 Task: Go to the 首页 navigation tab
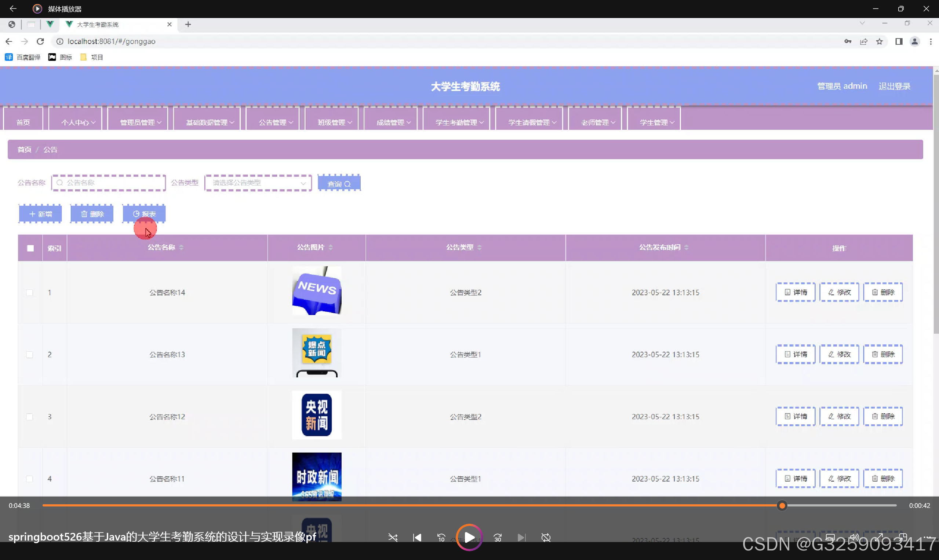click(23, 122)
